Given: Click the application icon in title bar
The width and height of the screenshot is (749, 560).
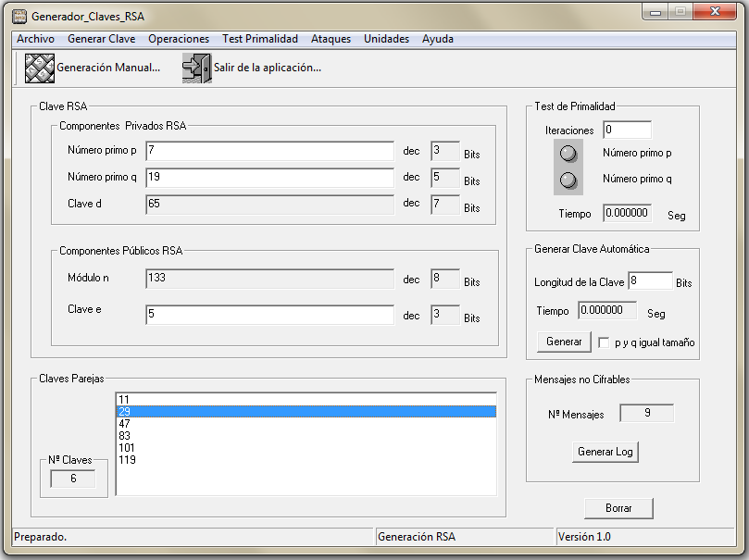Looking at the screenshot, I should click(19, 16).
